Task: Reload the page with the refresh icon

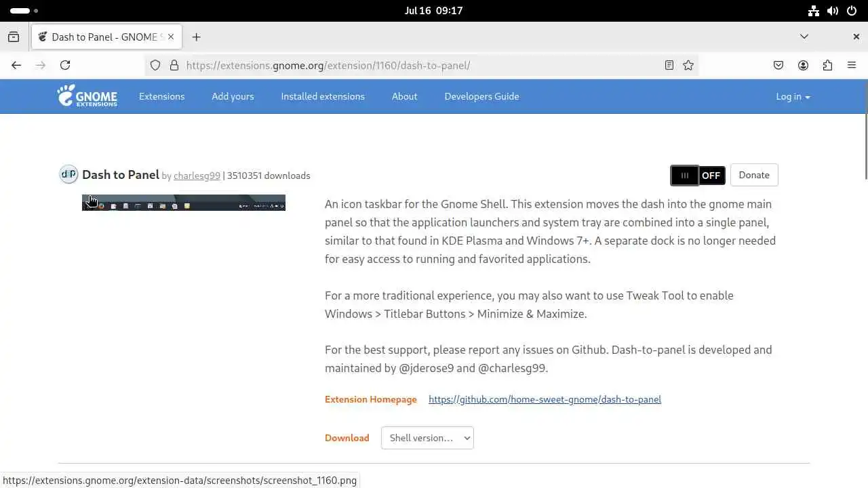Action: 65,65
